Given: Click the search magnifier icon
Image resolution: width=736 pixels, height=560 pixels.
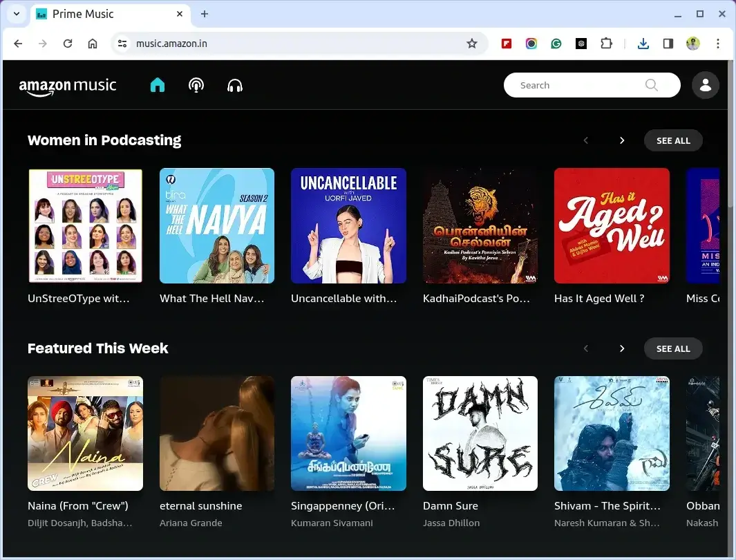Looking at the screenshot, I should click(651, 85).
